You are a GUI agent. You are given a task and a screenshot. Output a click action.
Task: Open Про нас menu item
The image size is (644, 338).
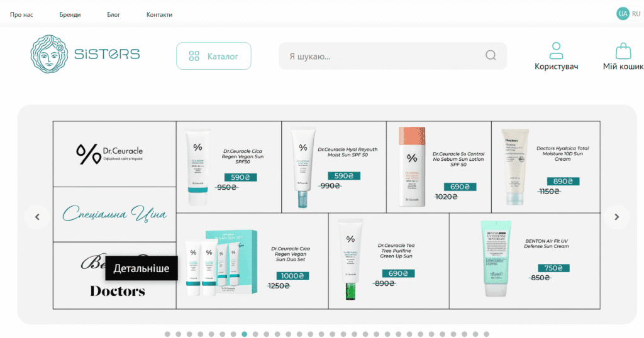(21, 14)
